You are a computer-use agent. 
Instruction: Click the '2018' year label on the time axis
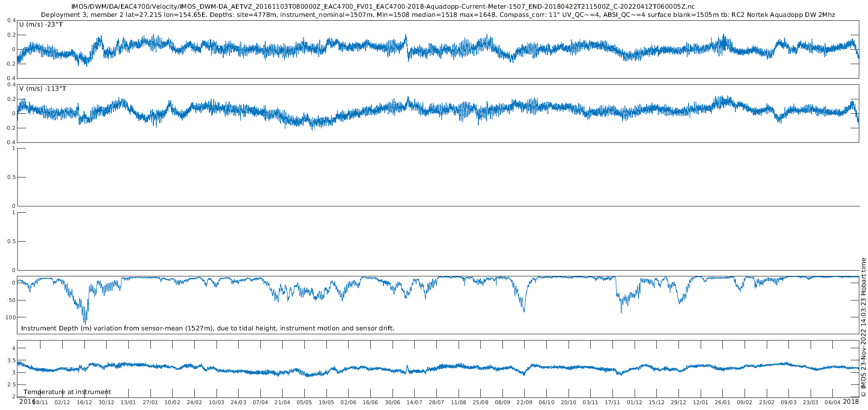pyautogui.click(x=851, y=401)
